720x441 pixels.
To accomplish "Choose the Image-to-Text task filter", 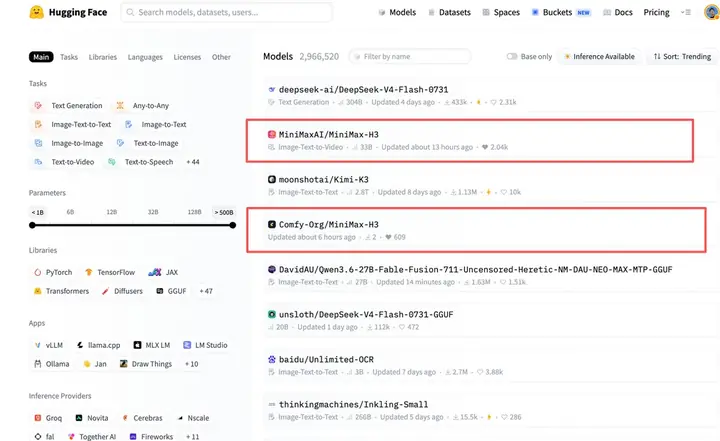I will 156,124.
